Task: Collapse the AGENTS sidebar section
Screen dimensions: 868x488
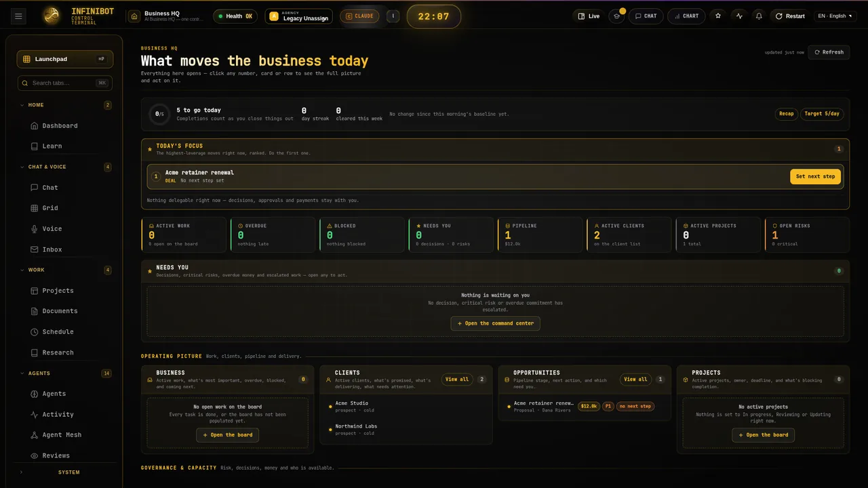Action: pyautogui.click(x=65, y=373)
